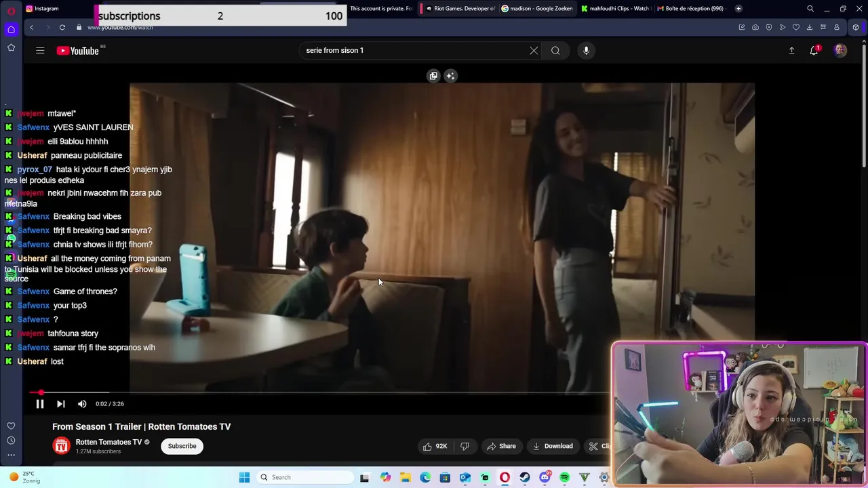
Task: Dislike the video with thumbs down
Action: pos(465,446)
